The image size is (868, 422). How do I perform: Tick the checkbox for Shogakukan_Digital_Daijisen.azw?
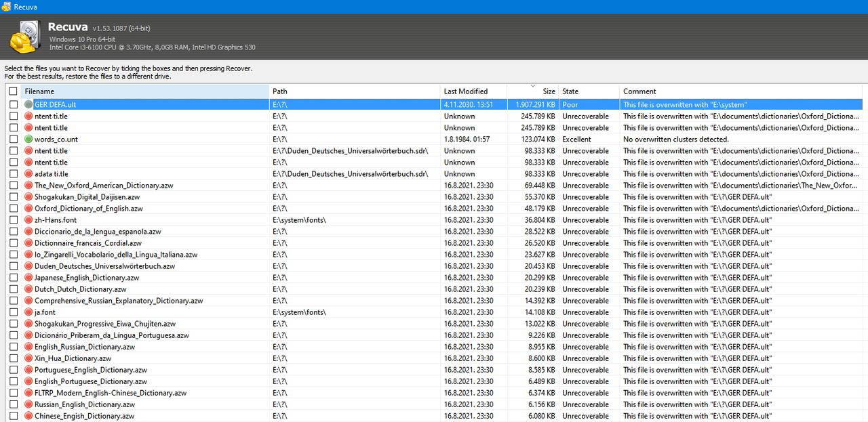[13, 197]
